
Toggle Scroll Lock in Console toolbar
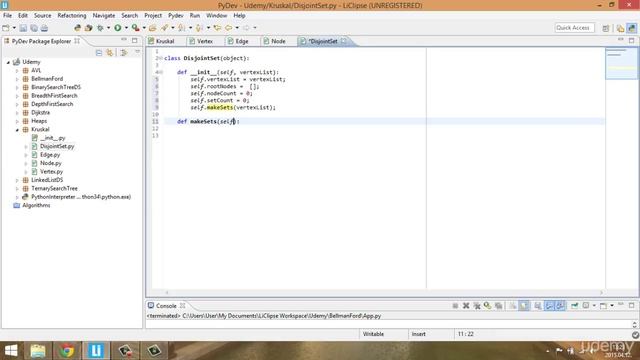[x=524, y=306]
